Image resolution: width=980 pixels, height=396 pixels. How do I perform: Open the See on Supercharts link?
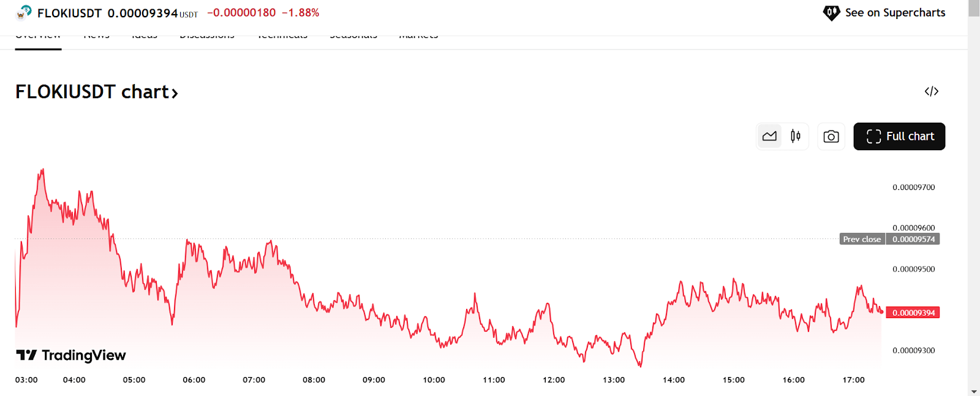tap(895, 13)
